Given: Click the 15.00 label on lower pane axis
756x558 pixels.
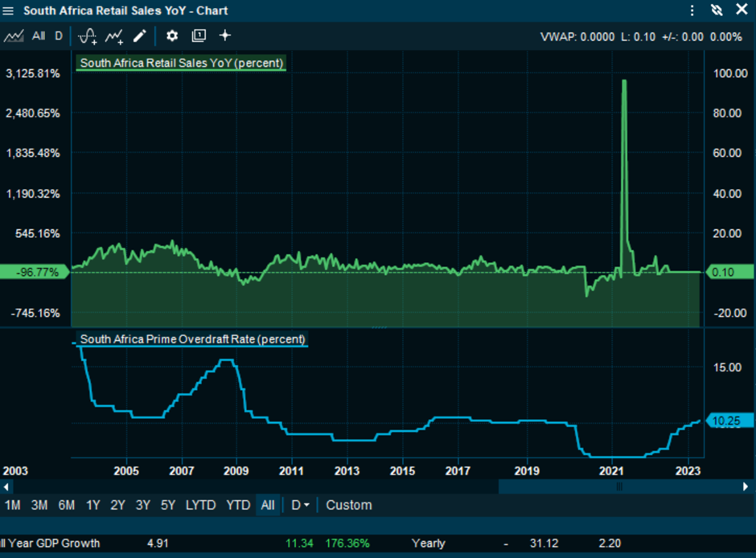Looking at the screenshot, I should click(x=727, y=367).
